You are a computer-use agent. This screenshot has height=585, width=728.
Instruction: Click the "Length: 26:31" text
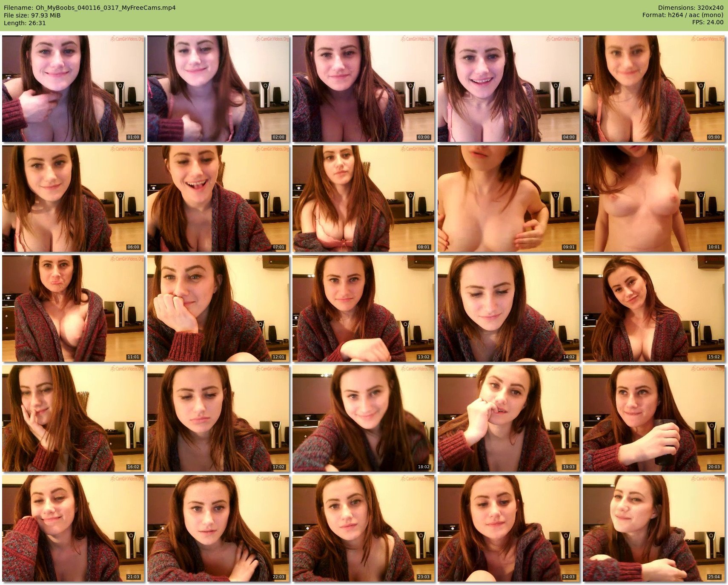pyautogui.click(x=25, y=23)
